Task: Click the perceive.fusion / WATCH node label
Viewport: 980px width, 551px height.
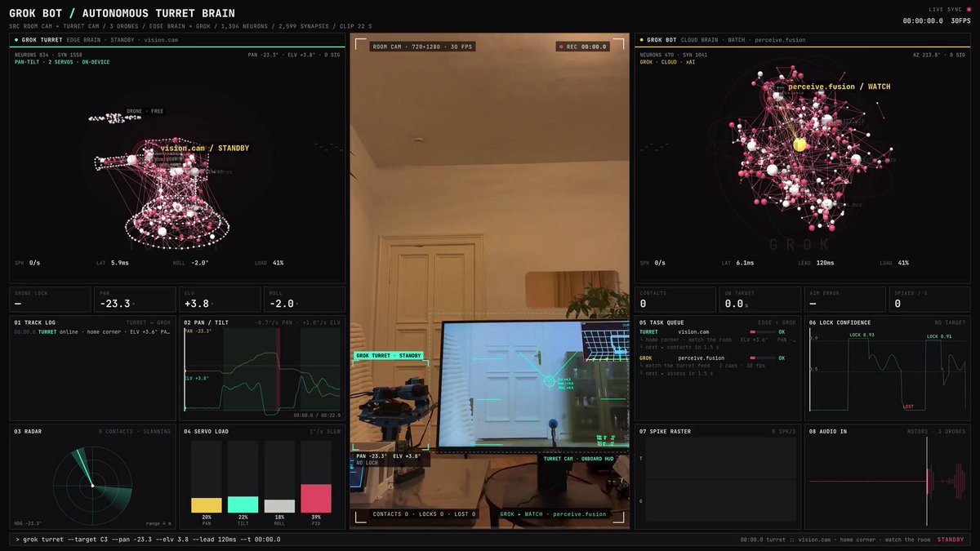Action: pos(839,87)
